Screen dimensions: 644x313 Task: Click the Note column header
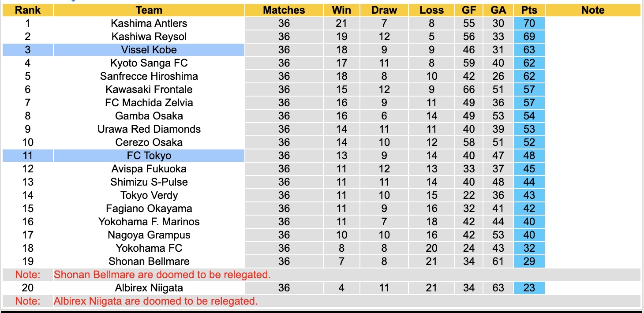coord(593,10)
